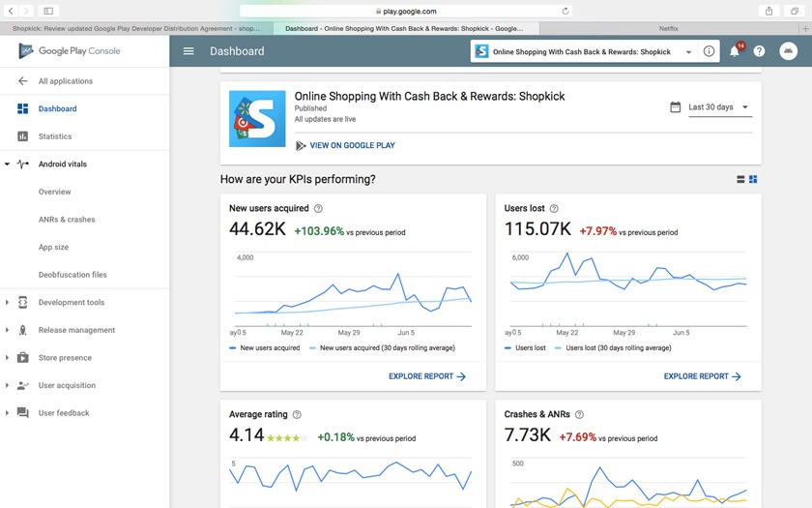Collapse the Android vitals section

click(x=8, y=164)
